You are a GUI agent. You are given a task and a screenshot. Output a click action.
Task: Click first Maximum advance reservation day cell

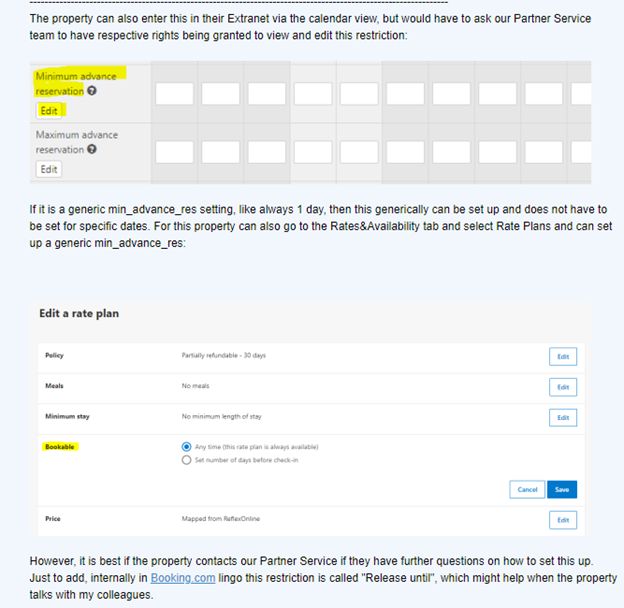pos(174,152)
